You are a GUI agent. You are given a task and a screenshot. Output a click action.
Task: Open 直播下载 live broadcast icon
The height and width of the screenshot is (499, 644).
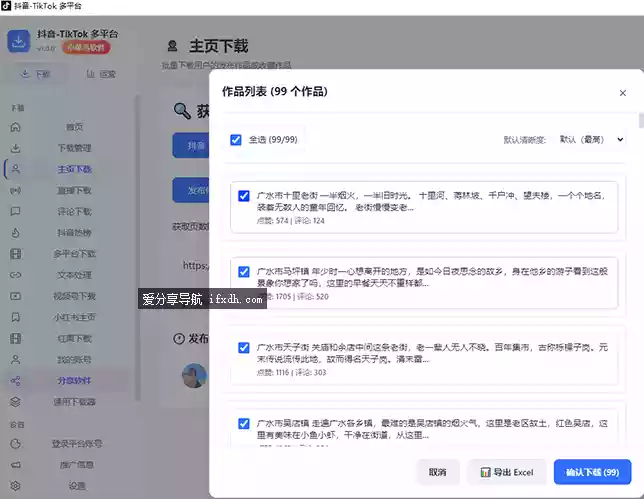(16, 191)
